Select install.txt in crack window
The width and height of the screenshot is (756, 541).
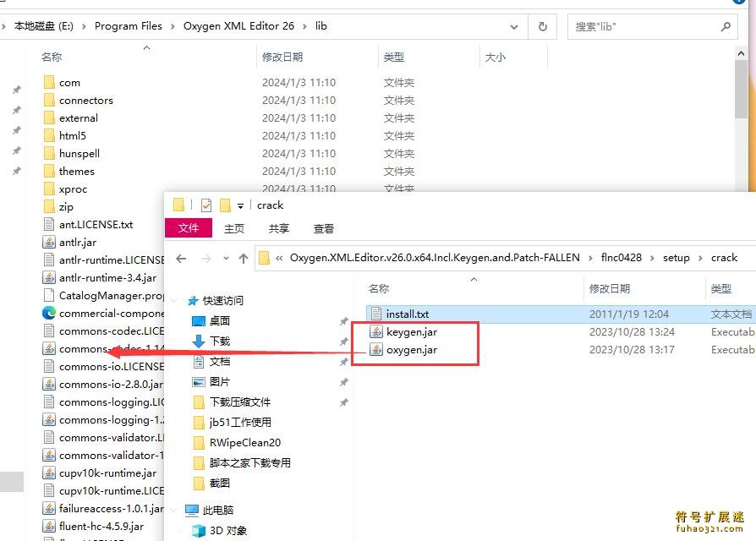tap(407, 314)
